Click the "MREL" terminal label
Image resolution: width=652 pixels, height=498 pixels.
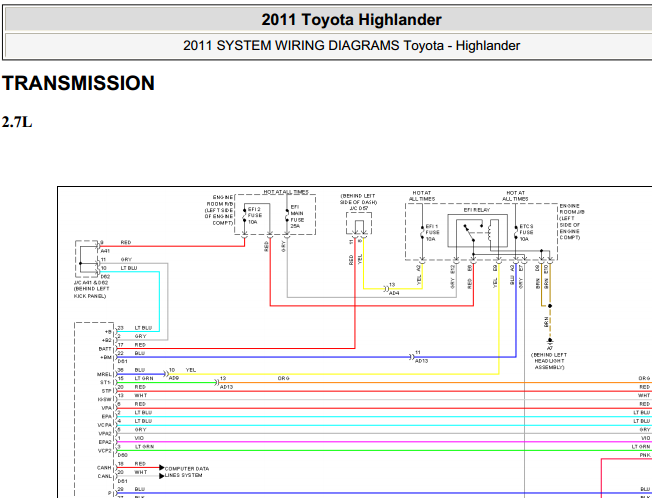(x=104, y=375)
